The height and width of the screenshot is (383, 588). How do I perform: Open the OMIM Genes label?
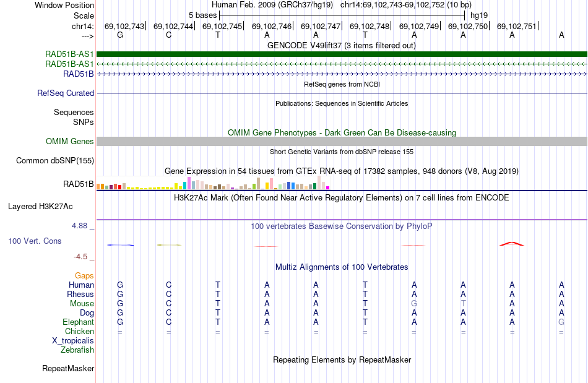click(70, 141)
